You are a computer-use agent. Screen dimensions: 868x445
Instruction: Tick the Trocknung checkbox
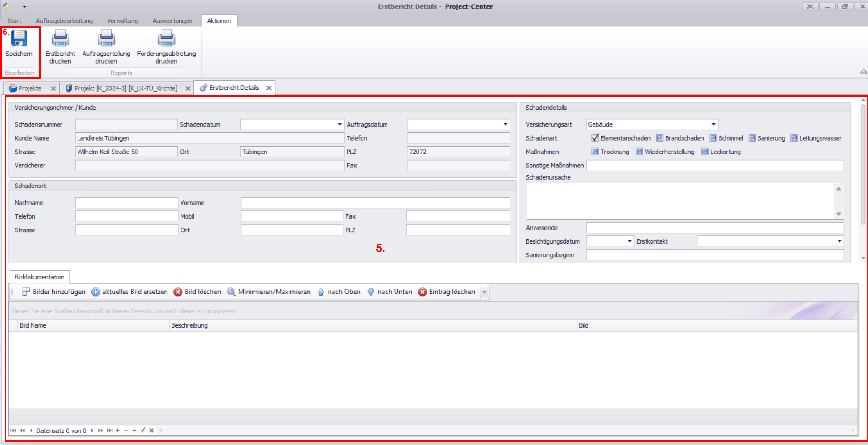click(595, 152)
